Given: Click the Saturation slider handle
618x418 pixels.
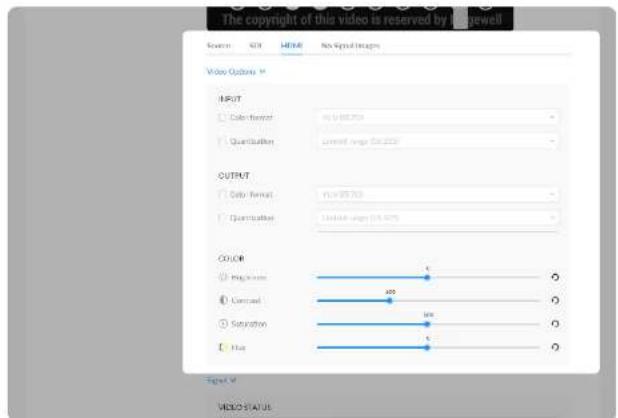Looking at the screenshot, I should [x=427, y=324].
